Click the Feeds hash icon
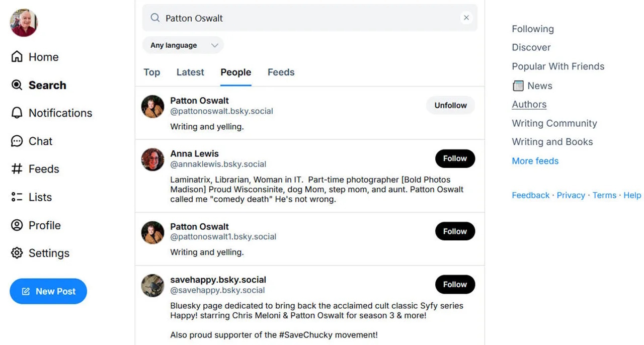 pyautogui.click(x=17, y=169)
